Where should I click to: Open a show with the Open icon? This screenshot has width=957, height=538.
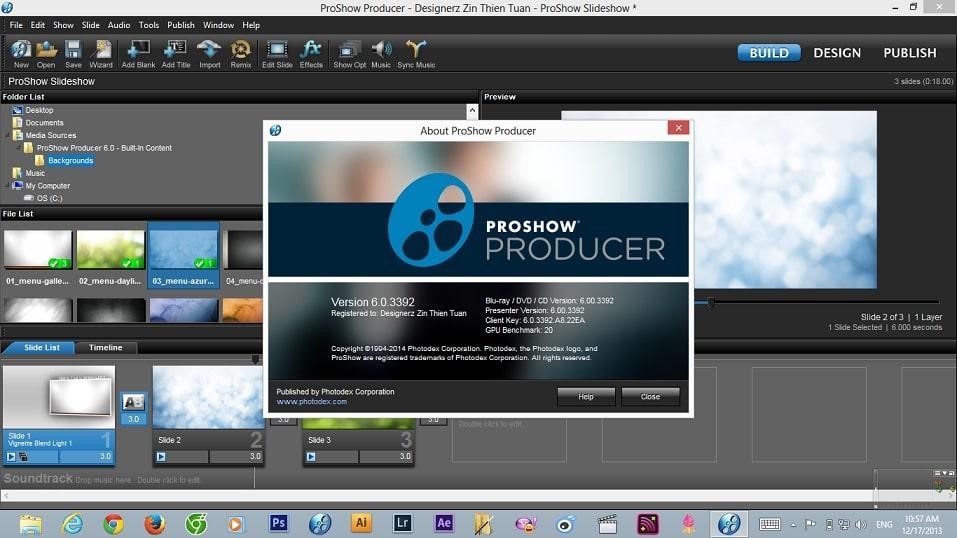(x=46, y=54)
